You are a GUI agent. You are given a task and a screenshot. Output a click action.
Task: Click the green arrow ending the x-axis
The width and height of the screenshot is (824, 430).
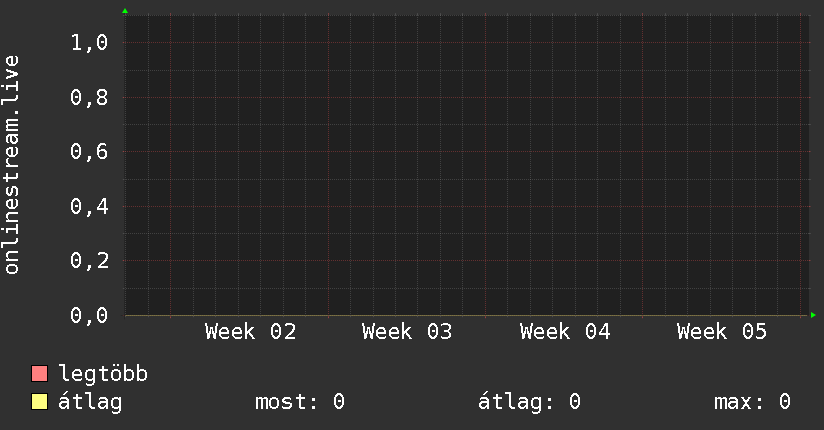(813, 316)
